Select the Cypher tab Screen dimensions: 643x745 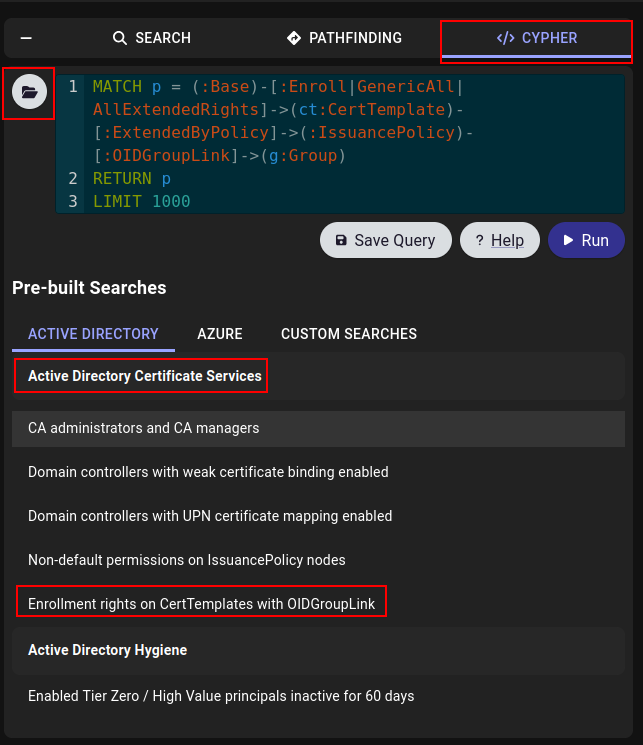pos(537,39)
